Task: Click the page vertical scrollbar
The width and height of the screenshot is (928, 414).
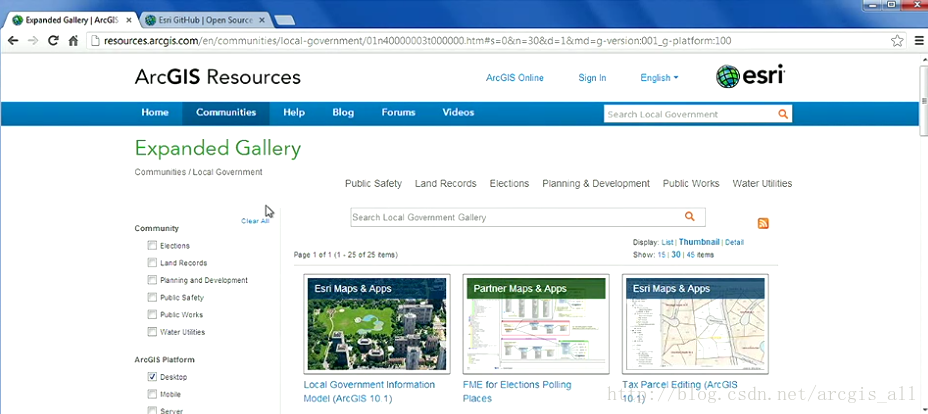Action: click(x=920, y=120)
